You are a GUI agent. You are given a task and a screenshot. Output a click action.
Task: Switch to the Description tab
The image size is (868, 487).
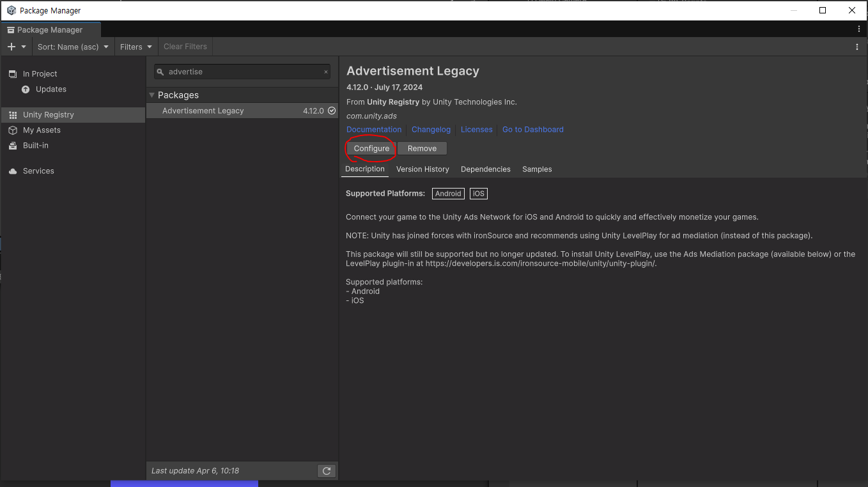365,169
